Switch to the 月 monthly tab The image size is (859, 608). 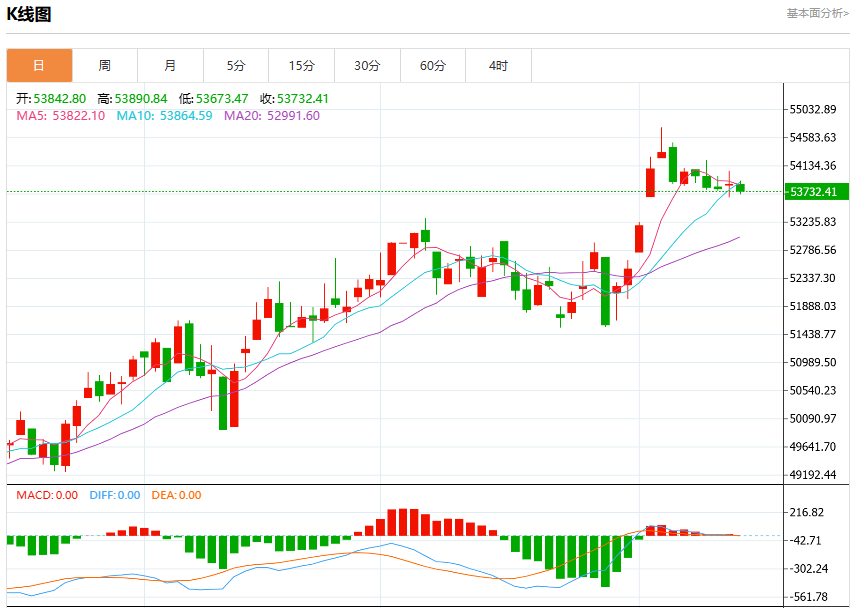pyautogui.click(x=170, y=66)
